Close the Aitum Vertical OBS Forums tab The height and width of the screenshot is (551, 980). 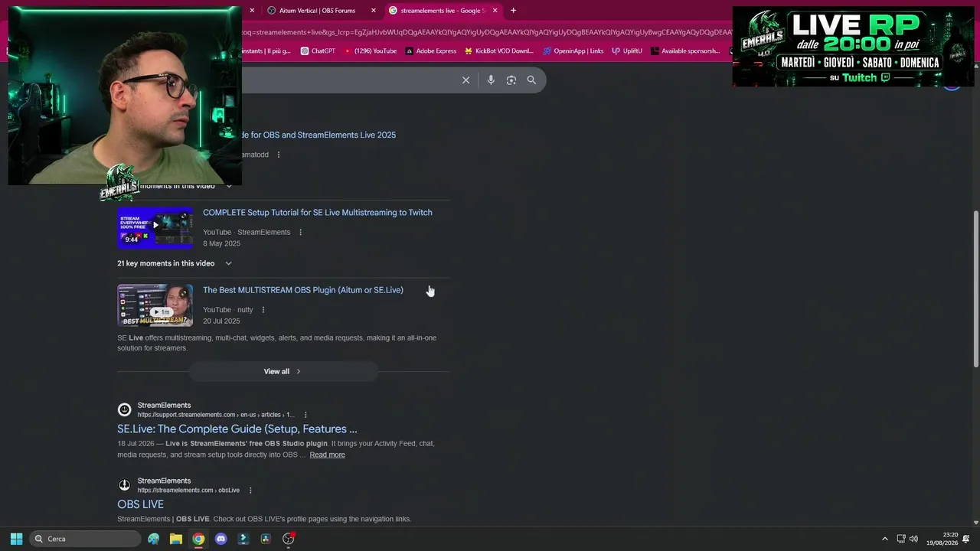374,11
